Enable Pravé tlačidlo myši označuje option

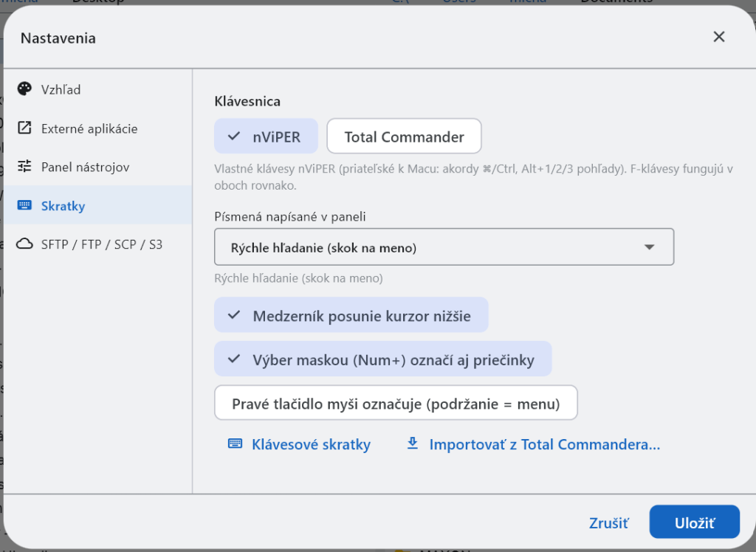396,403
